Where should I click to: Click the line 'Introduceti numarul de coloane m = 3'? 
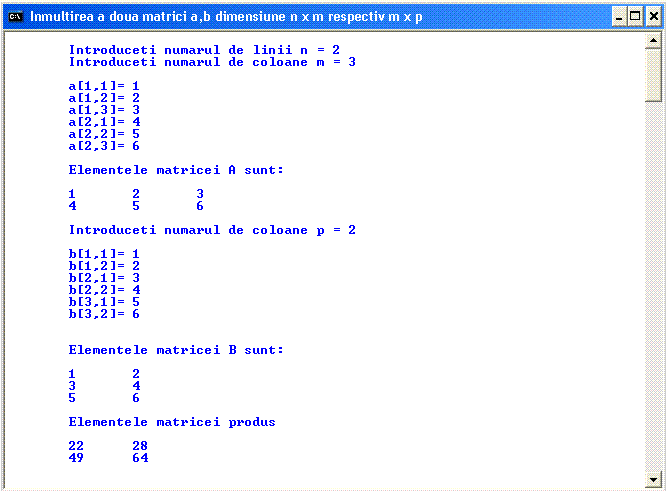pyautogui.click(x=212, y=61)
